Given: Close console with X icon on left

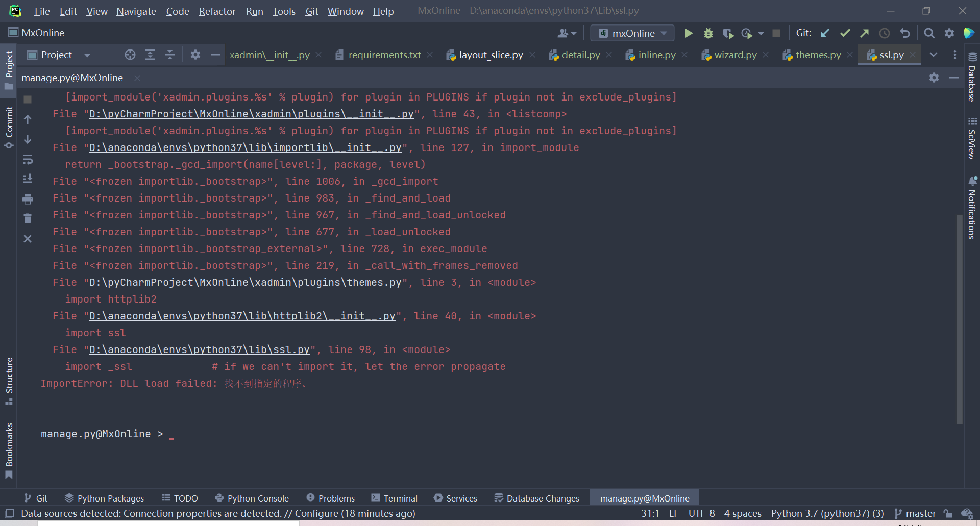Looking at the screenshot, I should pyautogui.click(x=28, y=239).
